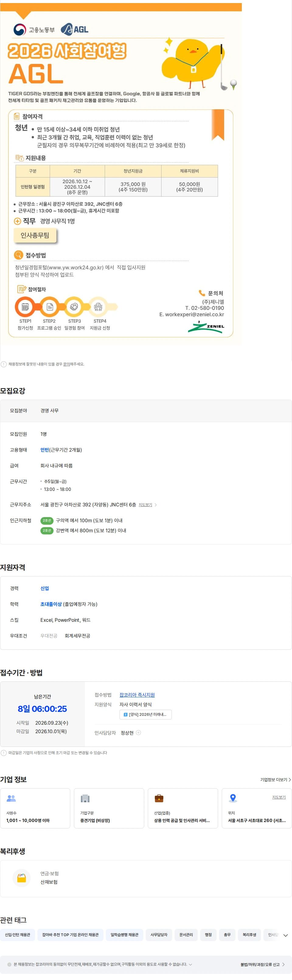
Task: Select the 총무 tag
Action: [227, 935]
